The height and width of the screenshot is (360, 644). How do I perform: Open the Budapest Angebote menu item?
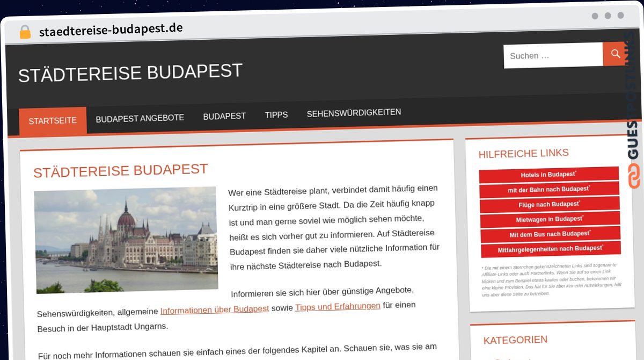pyautogui.click(x=140, y=118)
